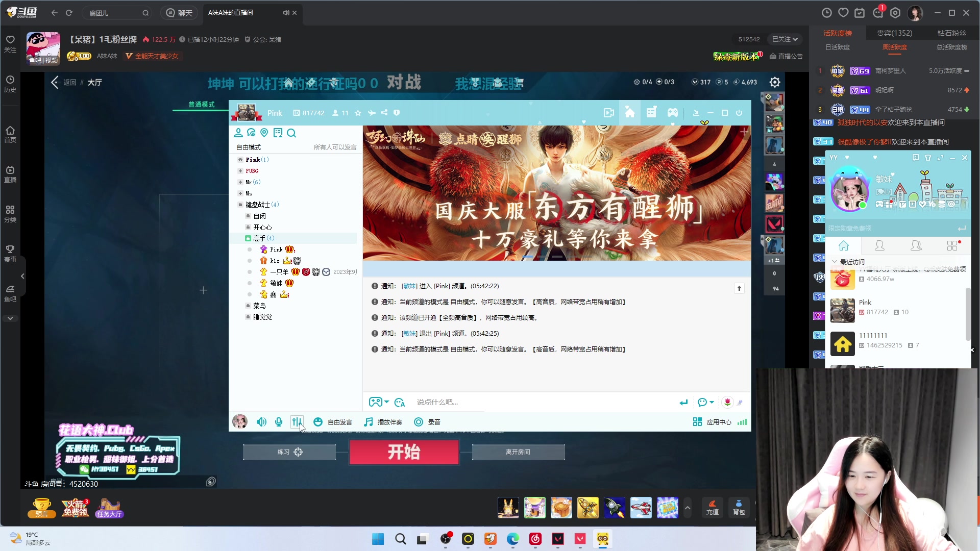
Task: Open the 已关注 followed dropdown
Action: [785, 39]
